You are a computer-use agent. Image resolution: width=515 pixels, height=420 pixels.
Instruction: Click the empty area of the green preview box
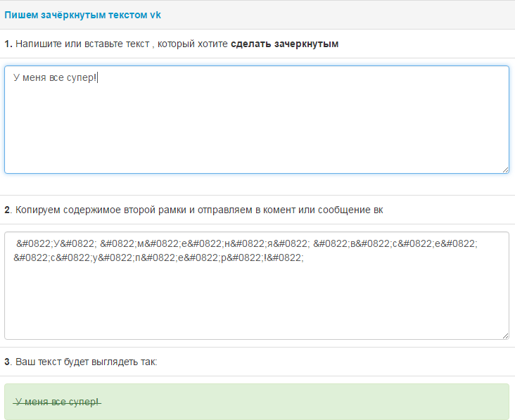pos(317,402)
